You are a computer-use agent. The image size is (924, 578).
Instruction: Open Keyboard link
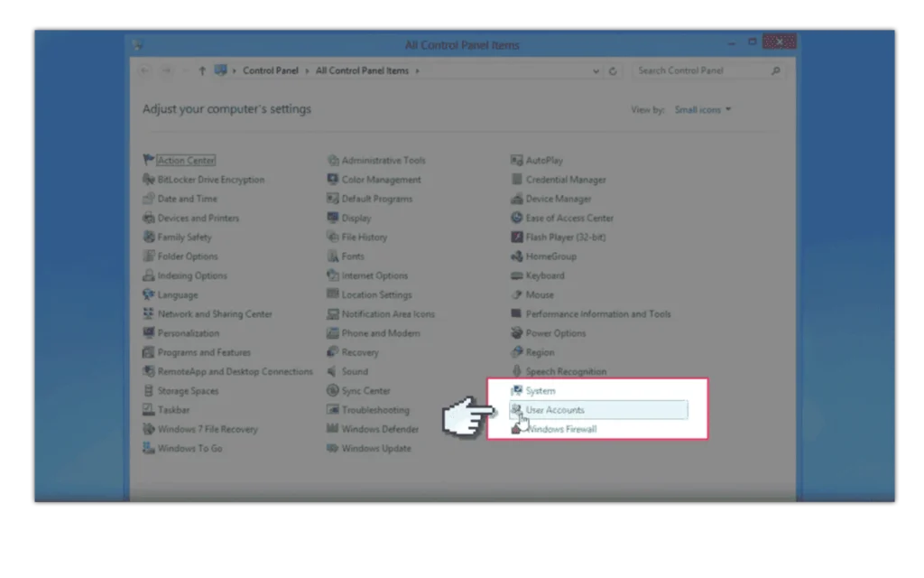pos(545,275)
